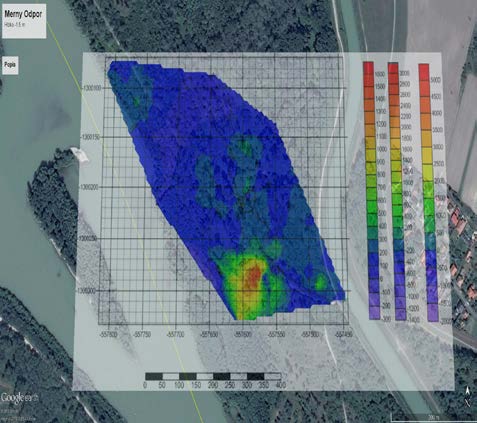Click the green spot in the upper-left map corner

pos(136,101)
